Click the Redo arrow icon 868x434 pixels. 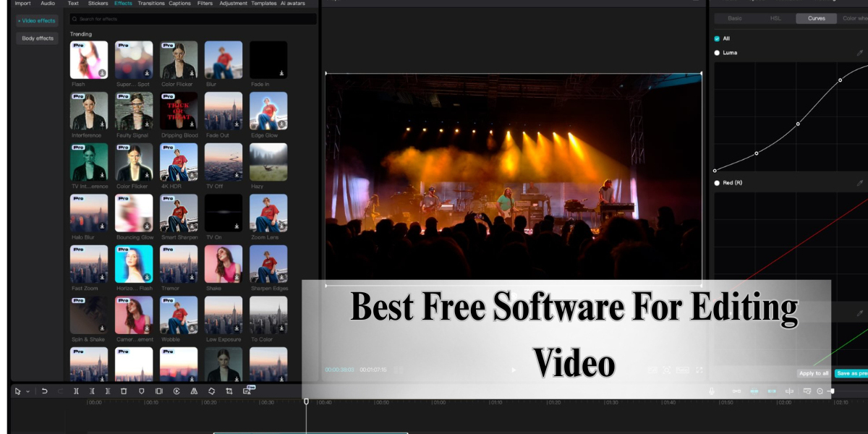pyautogui.click(x=60, y=391)
